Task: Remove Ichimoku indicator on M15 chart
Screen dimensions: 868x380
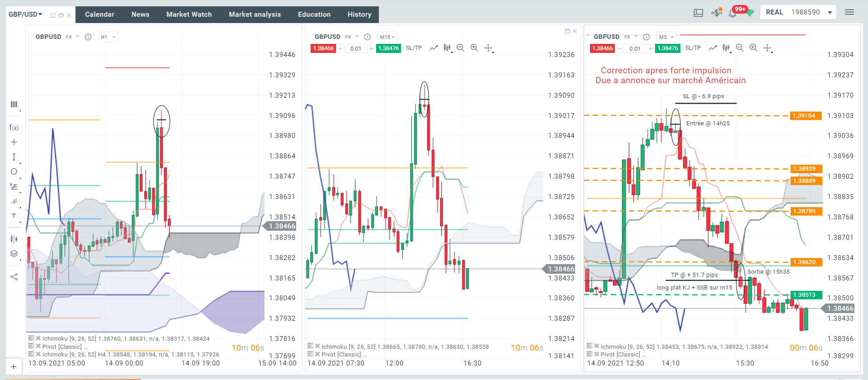Action: (x=318, y=347)
